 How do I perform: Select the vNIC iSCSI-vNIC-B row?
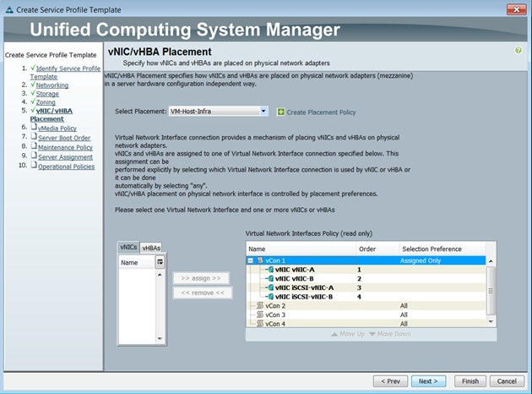[x=366, y=297]
